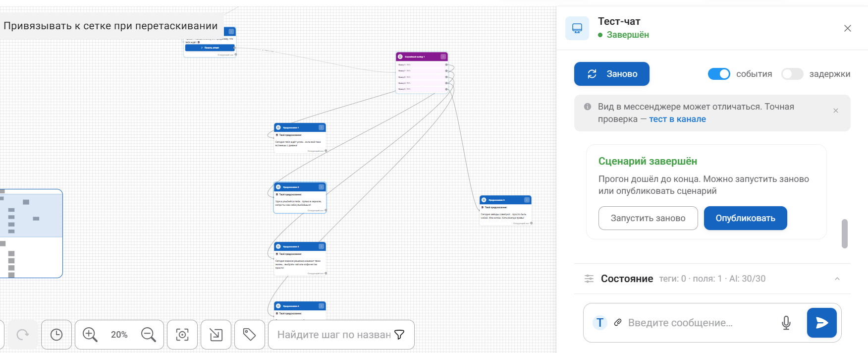This screenshot has width=868, height=353.
Task: Open the three-dot menu of Случайный выбор 1
Action: [x=443, y=57]
